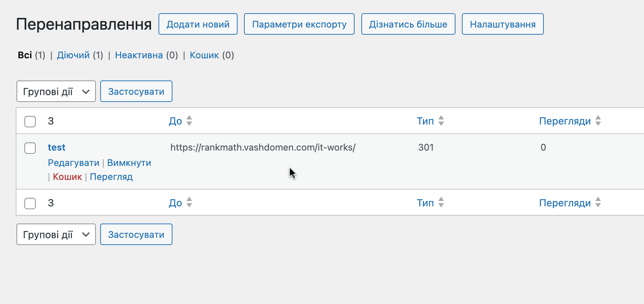Screen dimensions: 644x304
Task: Filter by Неактивна redirections
Action: (139, 55)
